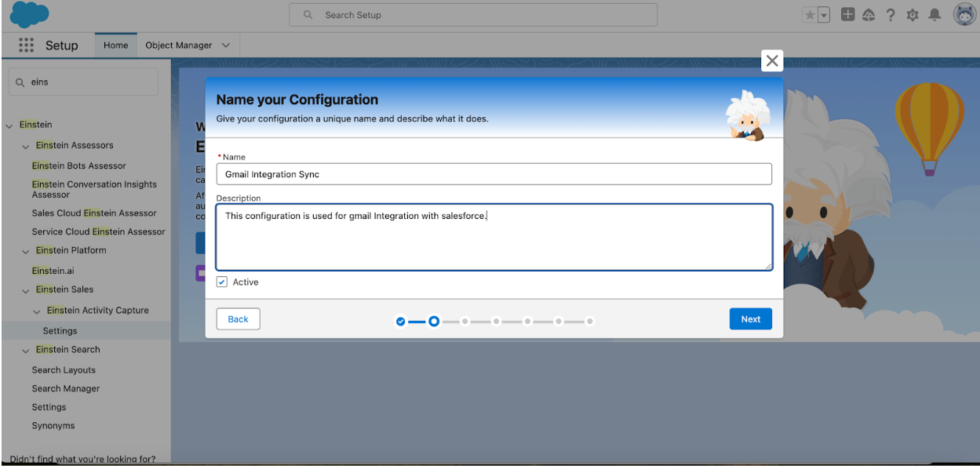Open Synonyms
The width and height of the screenshot is (980, 466).
[53, 425]
